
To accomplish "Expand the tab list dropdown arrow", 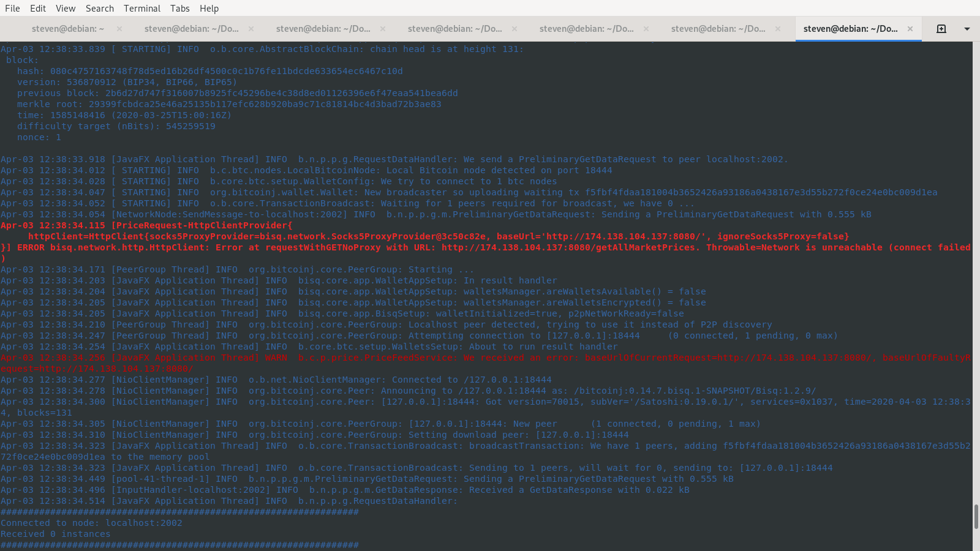I will tap(967, 29).
